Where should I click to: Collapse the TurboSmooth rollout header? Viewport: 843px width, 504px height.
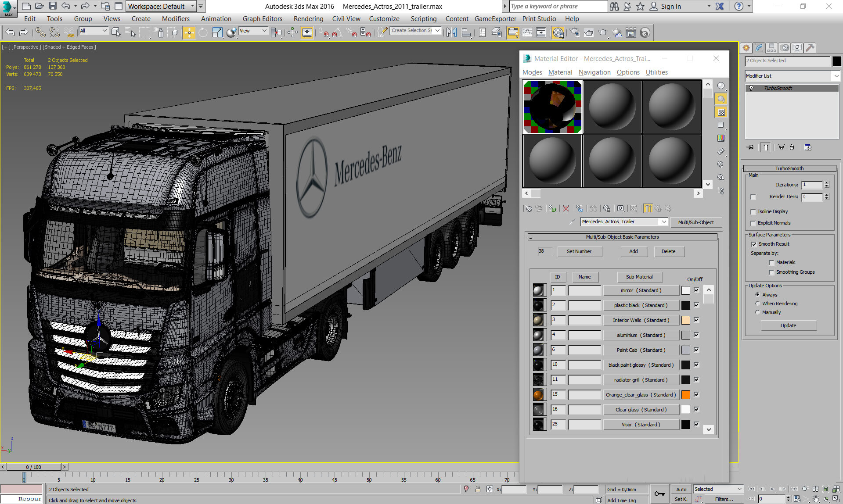789,168
